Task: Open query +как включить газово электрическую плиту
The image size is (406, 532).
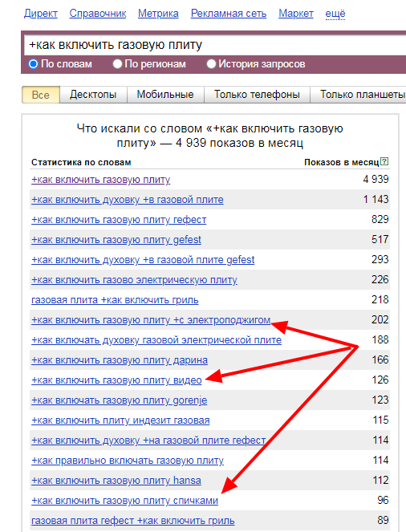Action: click(134, 279)
